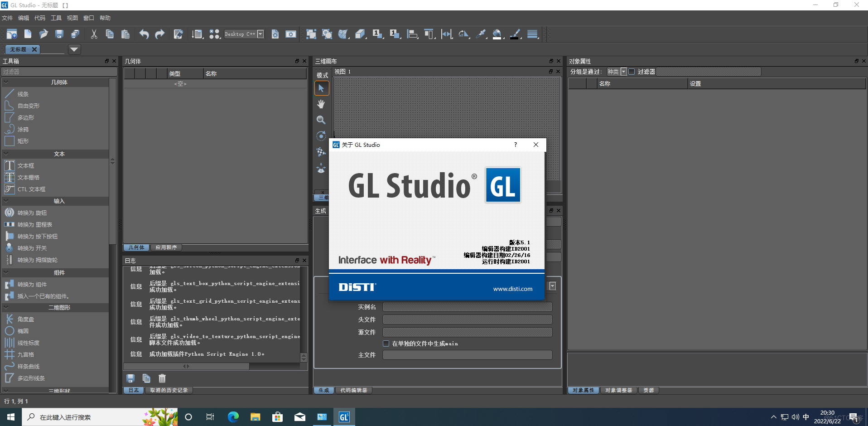The width and height of the screenshot is (868, 426).
Task: Open the 工具 menu
Action: tap(56, 18)
